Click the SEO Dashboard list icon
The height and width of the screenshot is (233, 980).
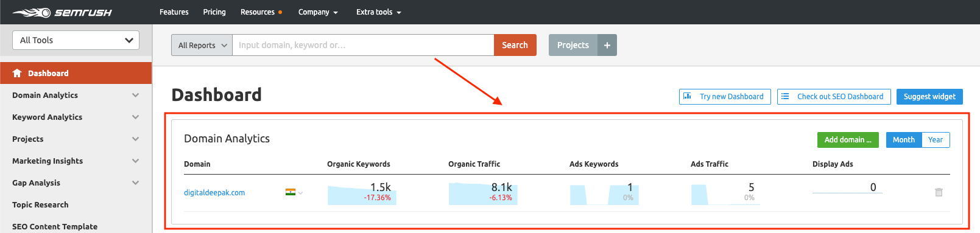tap(785, 96)
